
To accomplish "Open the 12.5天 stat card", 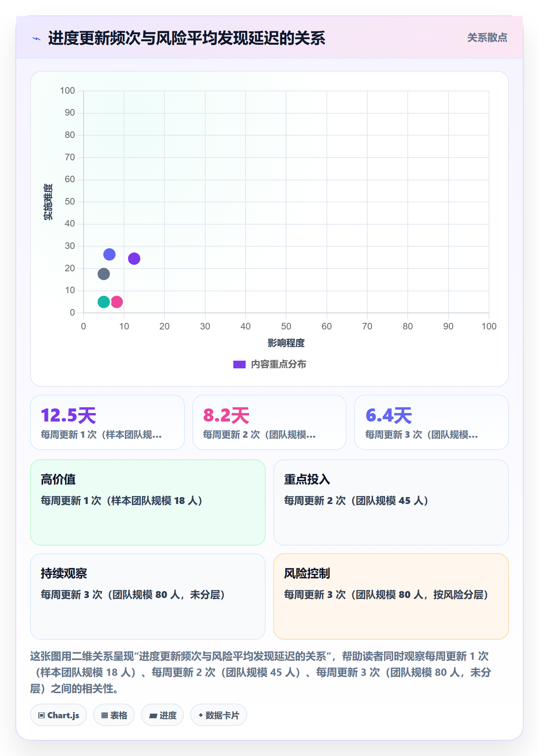I will click(x=107, y=422).
